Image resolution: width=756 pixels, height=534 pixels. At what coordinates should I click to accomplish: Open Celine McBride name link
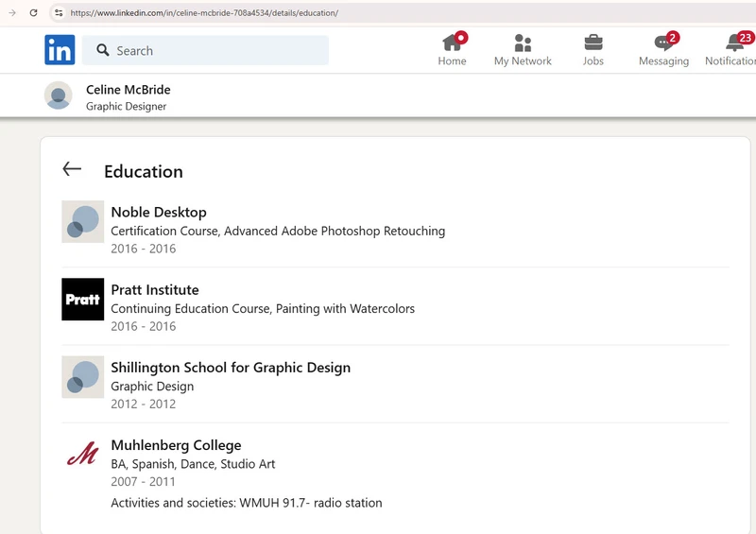[129, 90]
